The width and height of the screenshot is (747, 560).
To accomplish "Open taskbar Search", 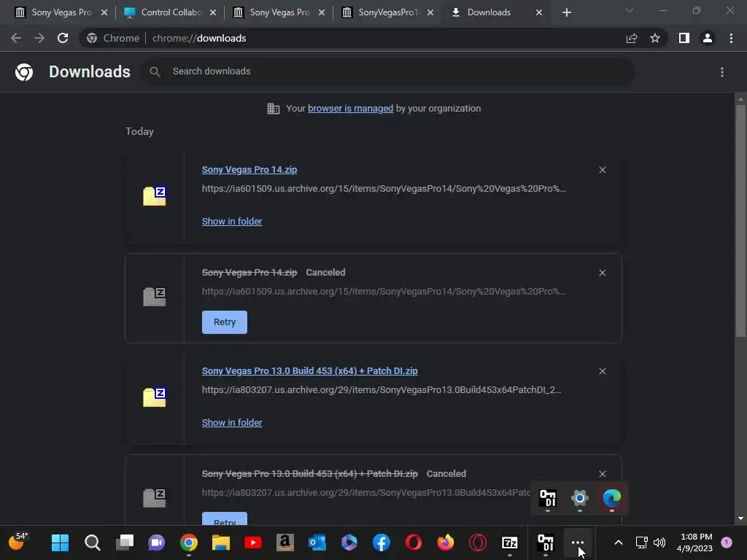I will point(93,542).
